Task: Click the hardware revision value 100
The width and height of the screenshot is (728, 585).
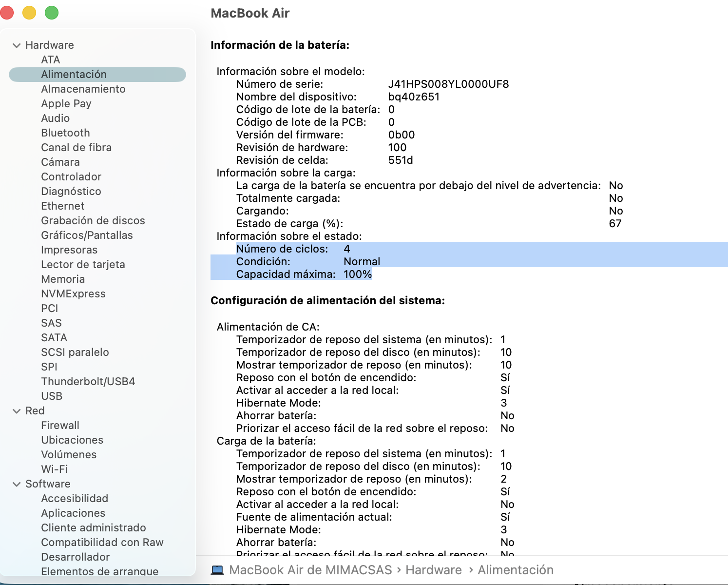Action: pos(397,147)
